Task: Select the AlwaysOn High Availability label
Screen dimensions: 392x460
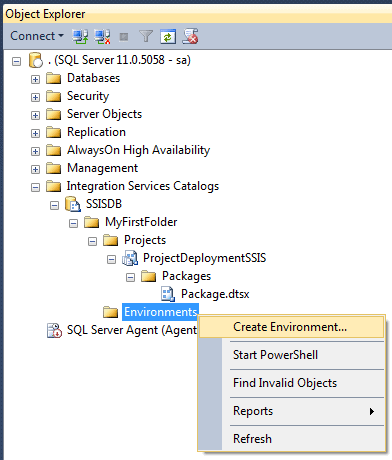Action: click(139, 150)
